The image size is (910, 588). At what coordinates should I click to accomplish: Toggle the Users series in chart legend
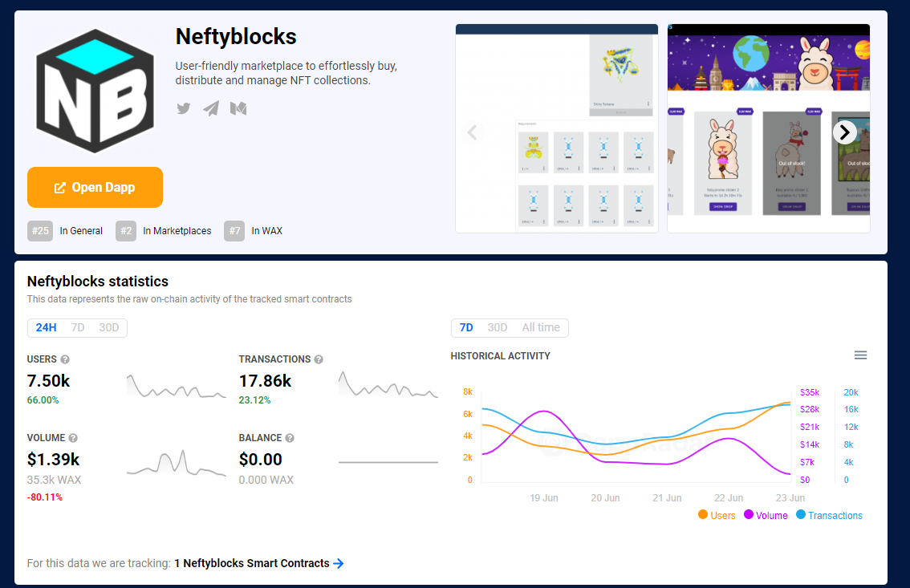tap(717, 515)
